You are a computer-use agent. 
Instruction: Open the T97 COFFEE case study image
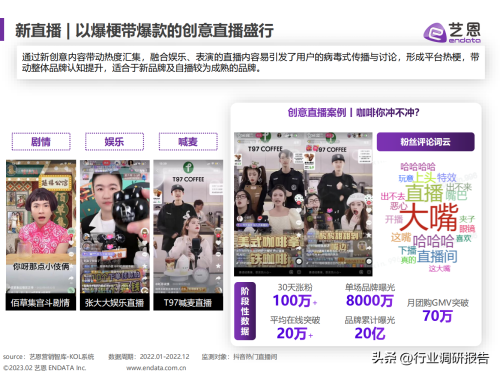pos(303,204)
